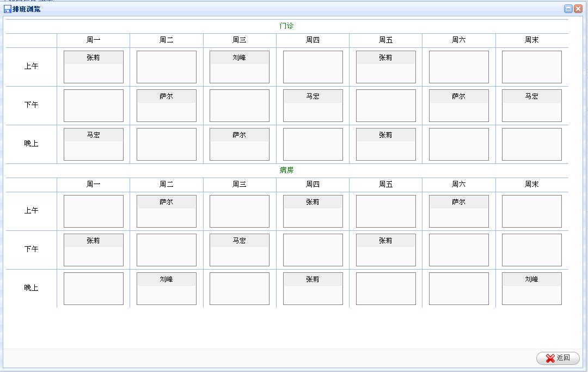Select 马宏 in 门诊 周末 下午
Screen dimensions: 588x372
point(532,96)
